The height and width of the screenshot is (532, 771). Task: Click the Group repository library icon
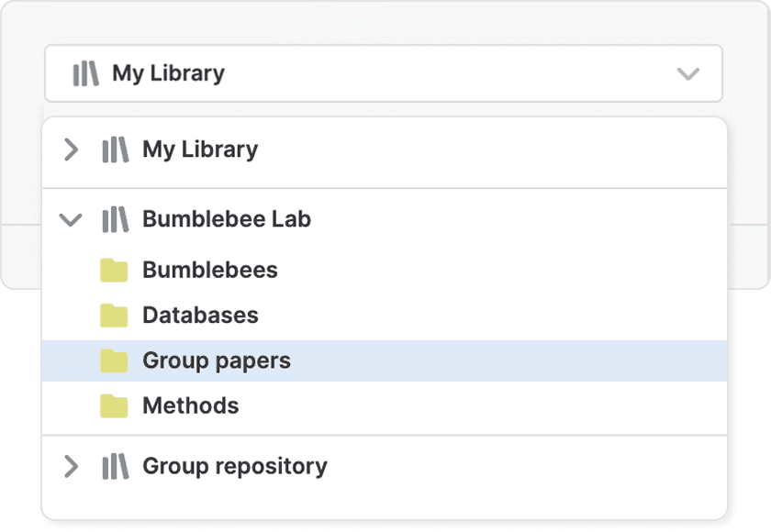coord(115,466)
